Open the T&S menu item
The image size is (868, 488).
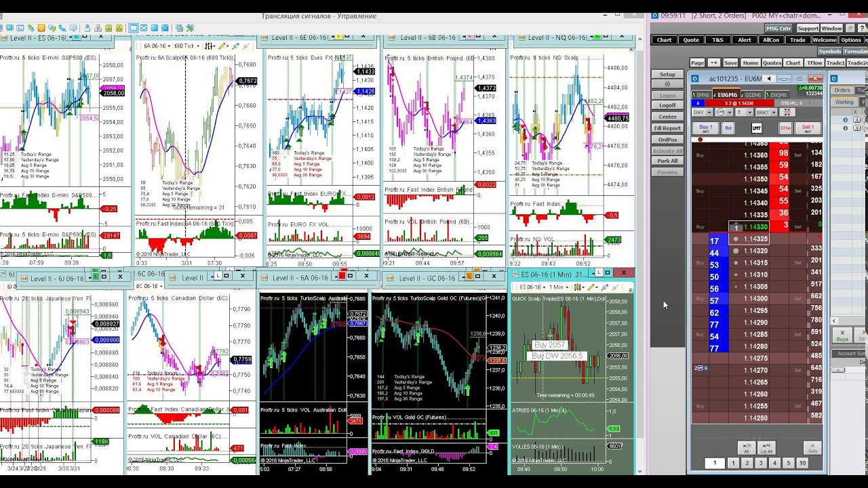717,40
